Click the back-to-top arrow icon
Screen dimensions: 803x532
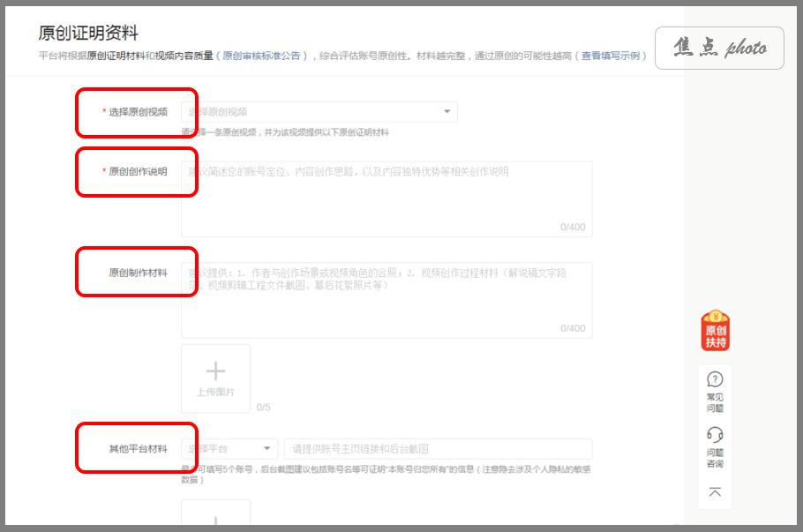pyautogui.click(x=715, y=492)
